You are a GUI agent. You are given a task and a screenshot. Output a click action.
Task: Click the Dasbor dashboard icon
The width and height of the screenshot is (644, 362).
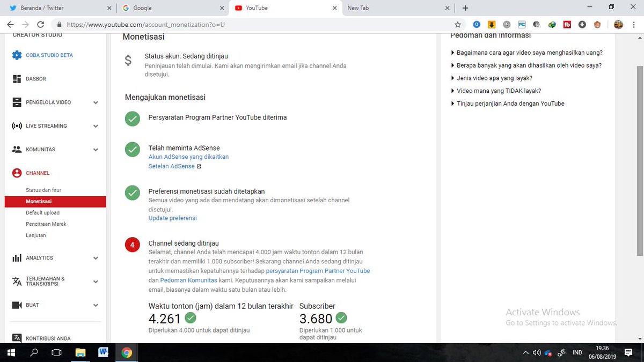click(17, 79)
